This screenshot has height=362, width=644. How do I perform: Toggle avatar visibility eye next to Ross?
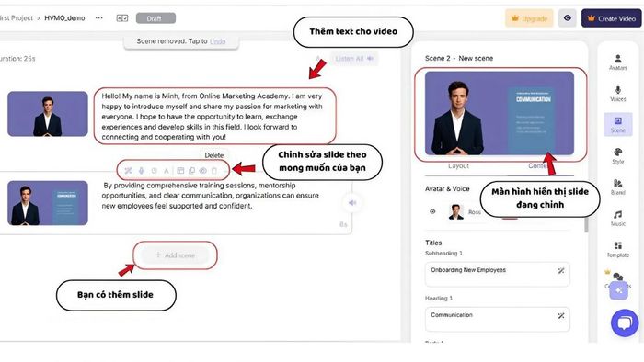point(432,211)
